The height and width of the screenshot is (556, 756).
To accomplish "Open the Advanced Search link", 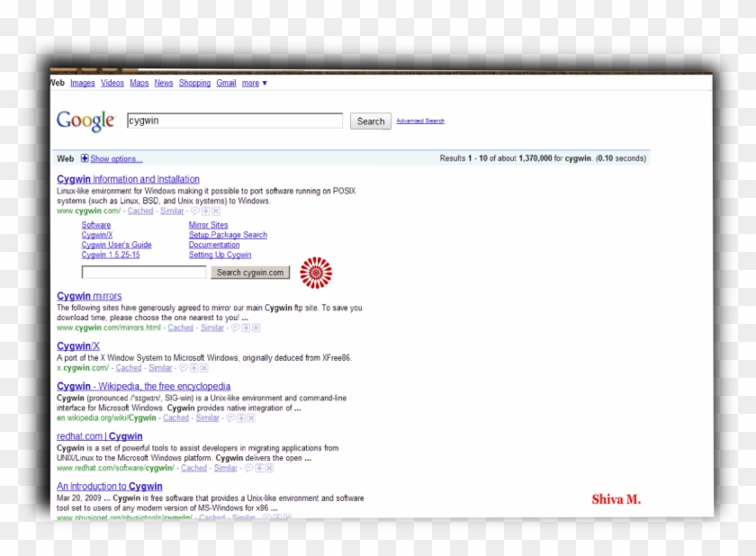I will 420,121.
